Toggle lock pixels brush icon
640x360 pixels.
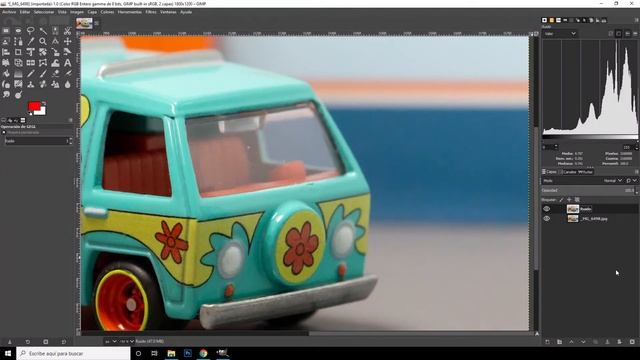pyautogui.click(x=561, y=200)
